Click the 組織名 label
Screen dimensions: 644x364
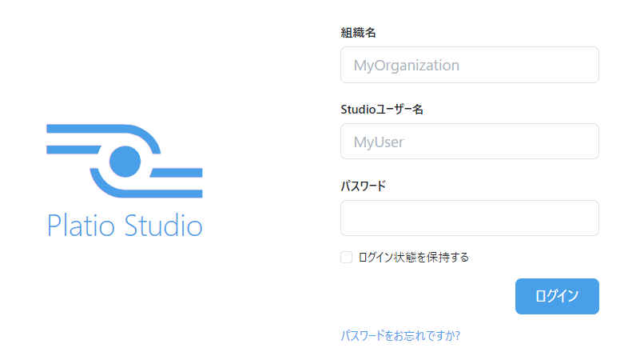click(358, 33)
